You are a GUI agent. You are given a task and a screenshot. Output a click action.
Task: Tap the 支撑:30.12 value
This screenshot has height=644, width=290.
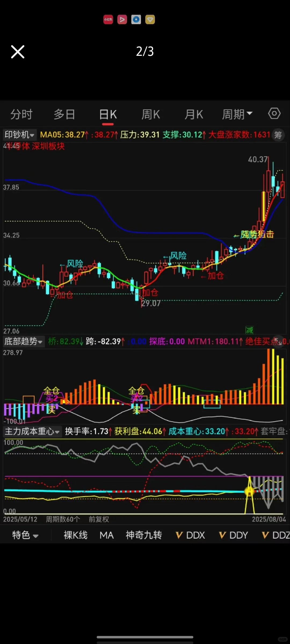[x=184, y=135]
